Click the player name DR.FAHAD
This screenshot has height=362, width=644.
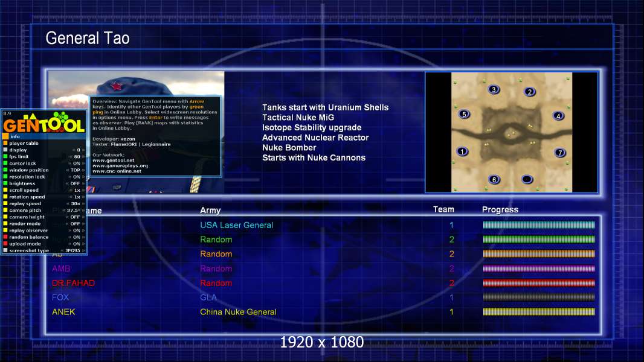pyautogui.click(x=73, y=283)
